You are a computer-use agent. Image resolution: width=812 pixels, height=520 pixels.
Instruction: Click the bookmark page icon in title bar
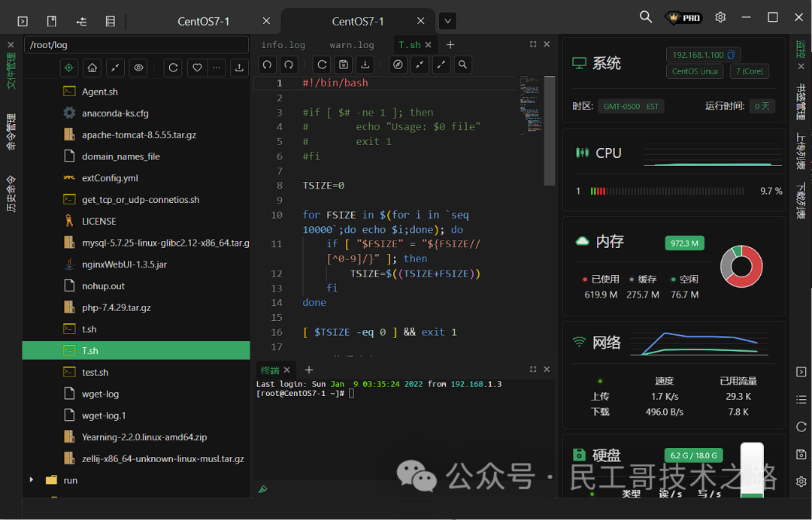[x=52, y=21]
